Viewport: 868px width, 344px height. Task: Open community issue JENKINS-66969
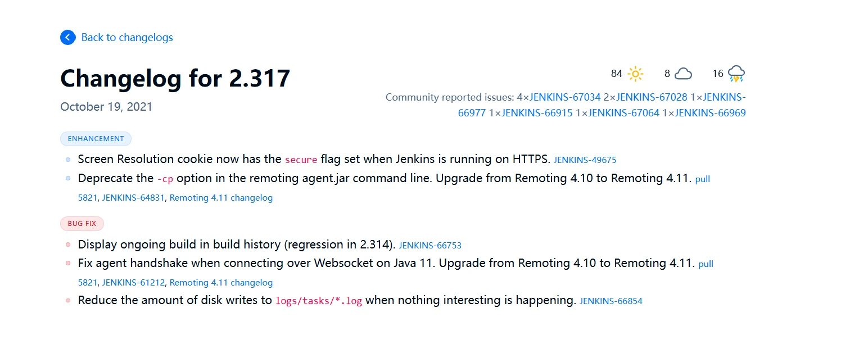(711, 113)
